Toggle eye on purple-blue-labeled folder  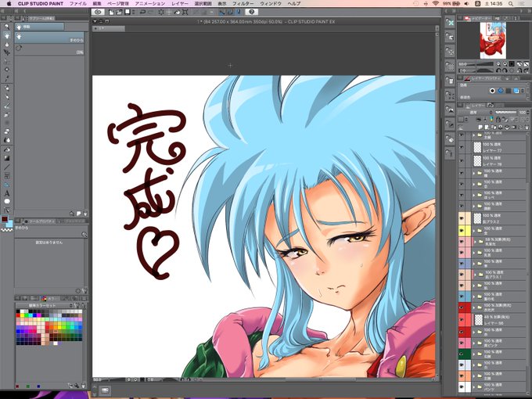[x=461, y=264]
